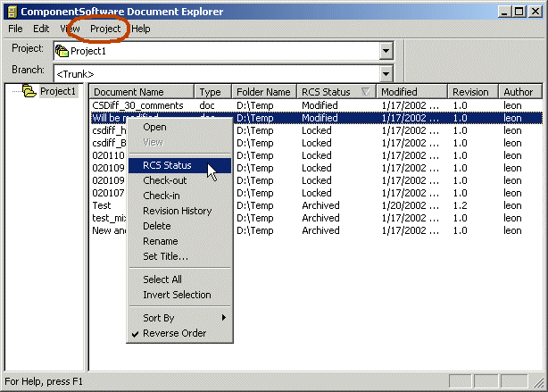Choose Delete in context menu
The height and width of the screenshot is (392, 548).
click(x=179, y=226)
